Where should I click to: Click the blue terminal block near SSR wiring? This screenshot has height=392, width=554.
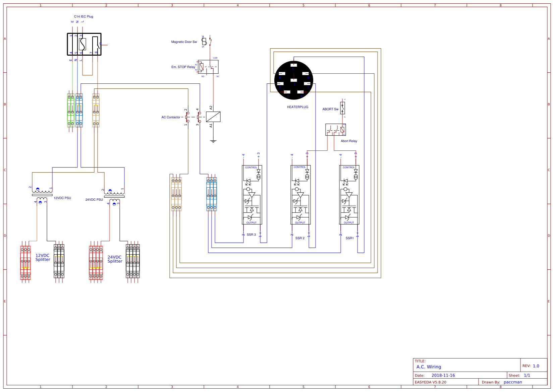coord(212,194)
